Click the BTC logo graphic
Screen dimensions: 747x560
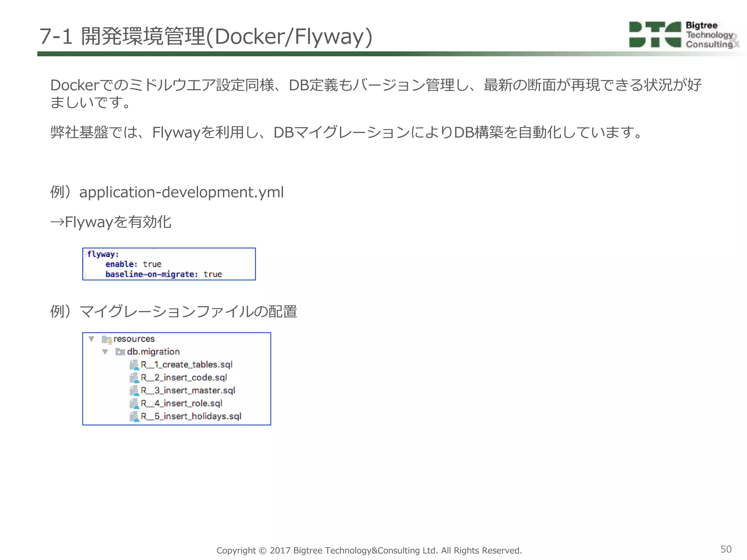[655, 35]
